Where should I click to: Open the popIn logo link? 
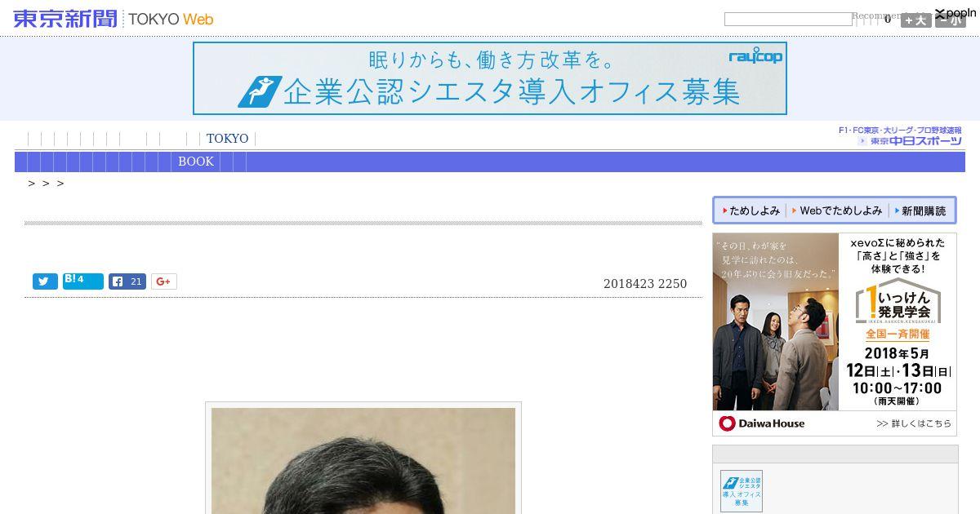click(955, 13)
